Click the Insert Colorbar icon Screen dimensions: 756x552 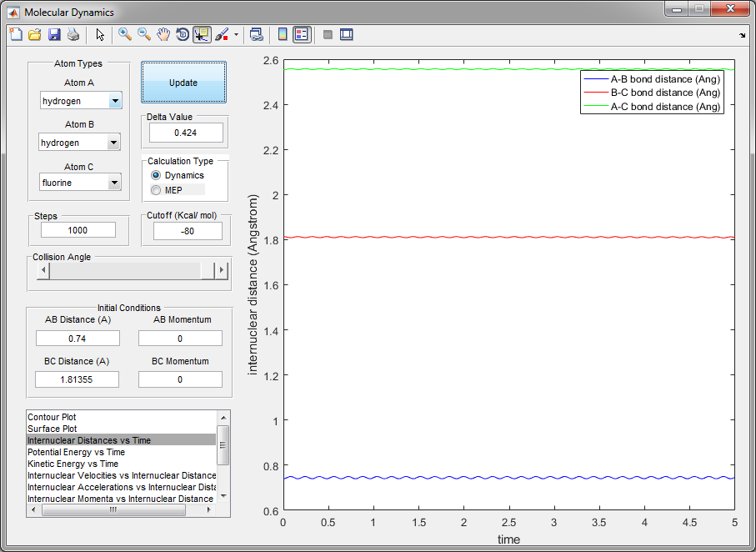click(x=283, y=34)
